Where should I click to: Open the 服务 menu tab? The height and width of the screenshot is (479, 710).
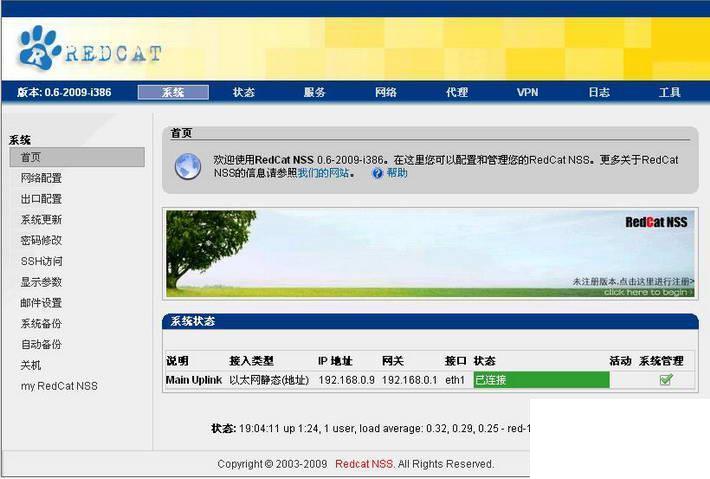coord(315,92)
